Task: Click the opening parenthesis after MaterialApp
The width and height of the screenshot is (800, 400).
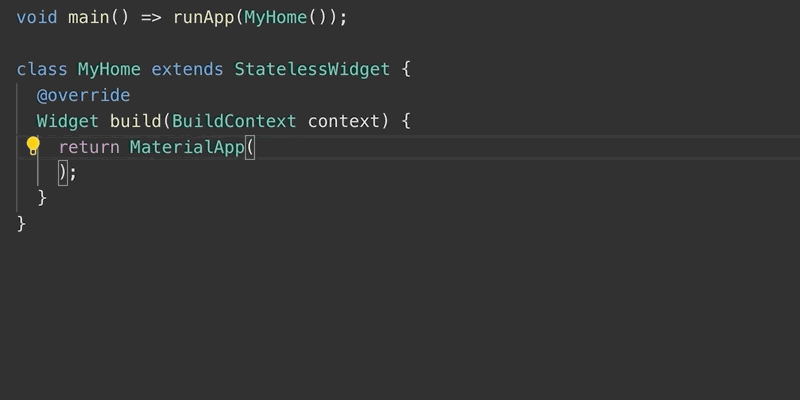Action: point(250,147)
